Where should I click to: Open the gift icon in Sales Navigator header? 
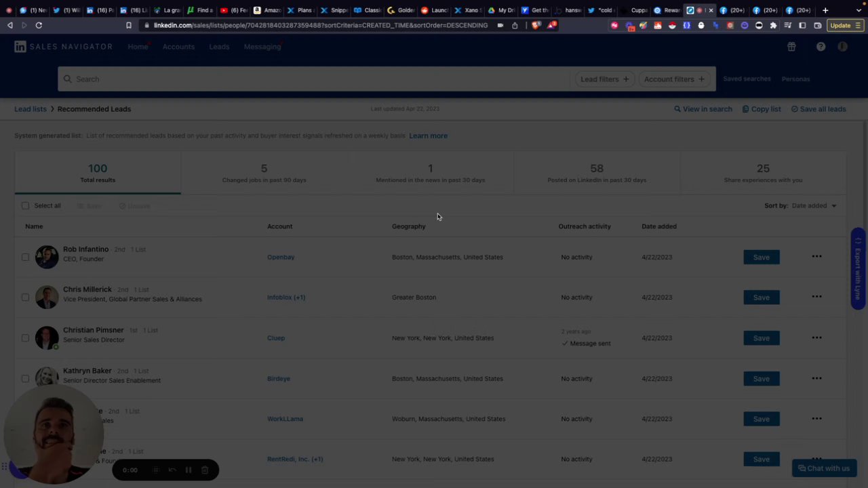791,47
